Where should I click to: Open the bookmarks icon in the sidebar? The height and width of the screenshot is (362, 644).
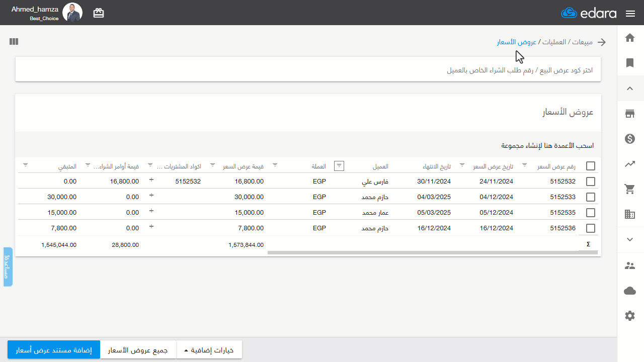[630, 63]
